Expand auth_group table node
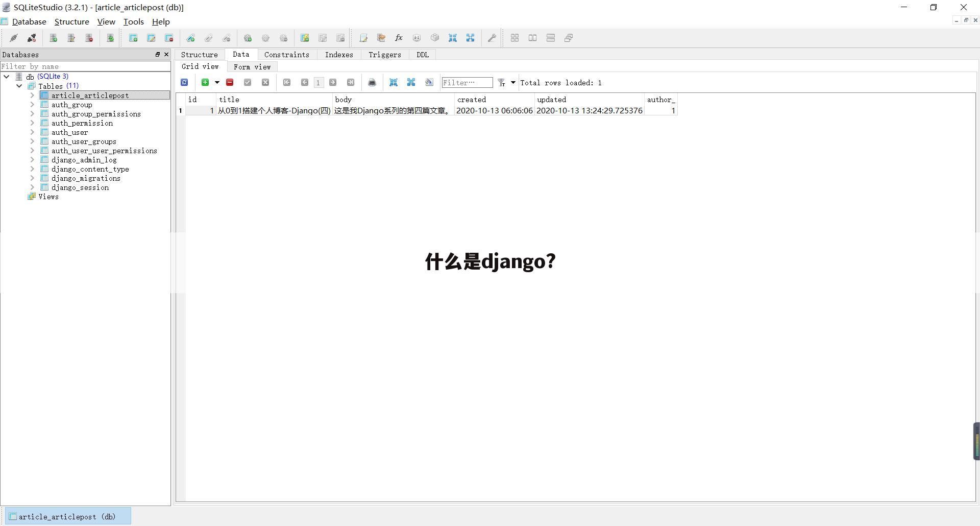 (x=32, y=104)
